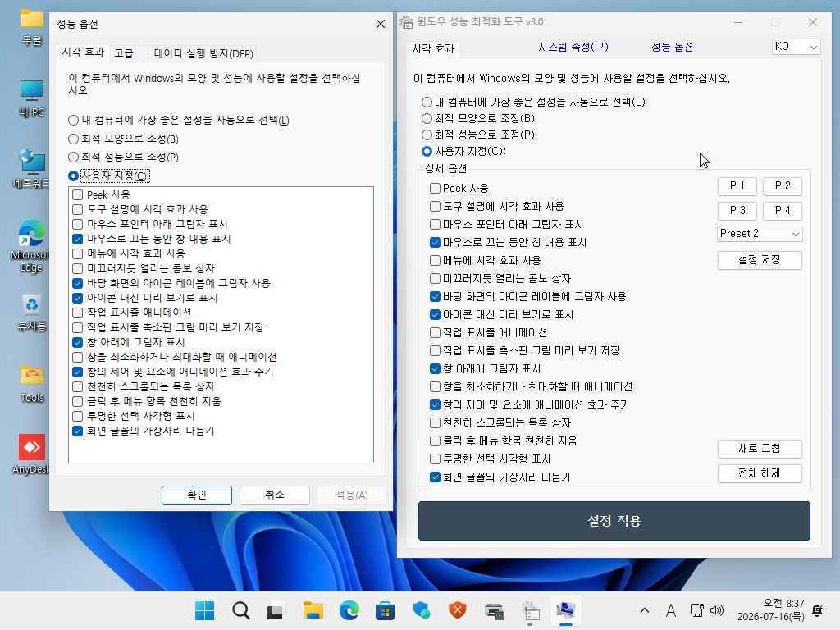Click the 전체 해제 button
This screenshot has height=630, width=840.
pos(760,473)
